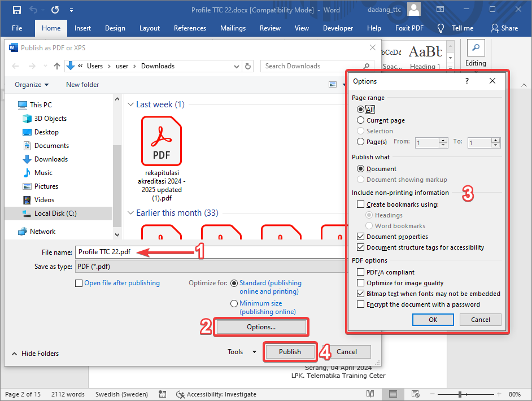Image resolution: width=532 pixels, height=401 pixels.
Task: Open Organize dropdown menu
Action: coord(32,85)
